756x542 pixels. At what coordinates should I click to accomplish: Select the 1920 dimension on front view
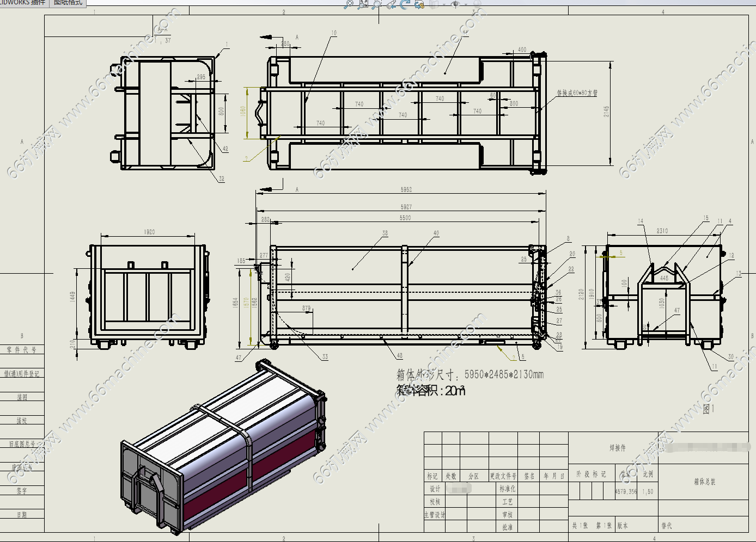[149, 232]
